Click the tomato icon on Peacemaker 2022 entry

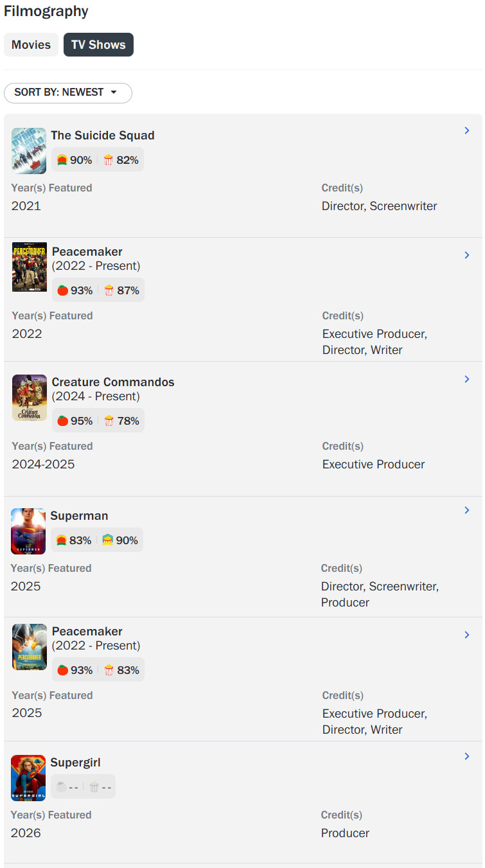pos(63,290)
